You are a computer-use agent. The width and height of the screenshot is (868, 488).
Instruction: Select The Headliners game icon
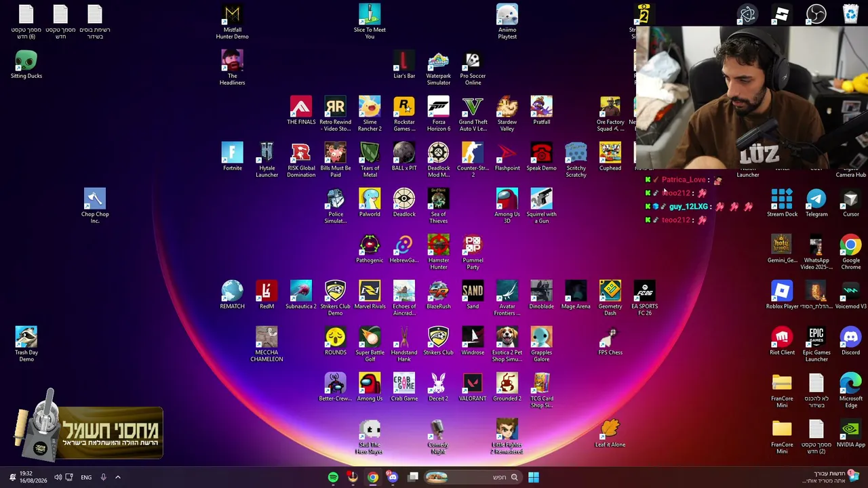click(x=232, y=68)
